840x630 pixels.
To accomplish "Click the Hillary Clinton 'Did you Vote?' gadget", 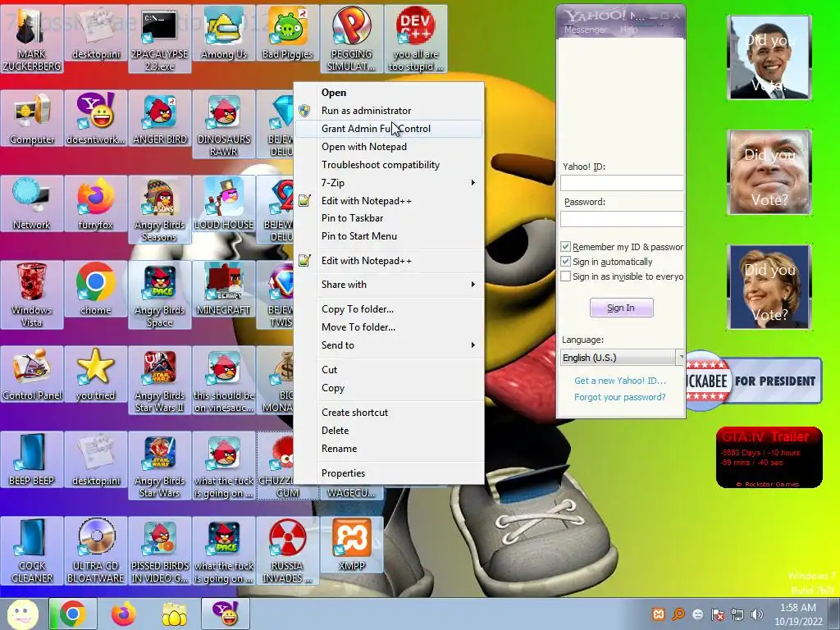I will click(769, 287).
